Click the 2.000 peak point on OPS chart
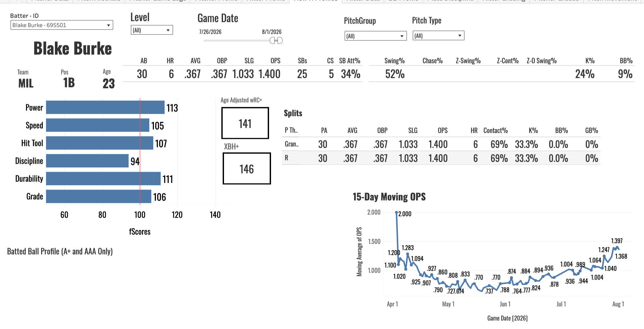This screenshot has width=644, height=329. 396,213
